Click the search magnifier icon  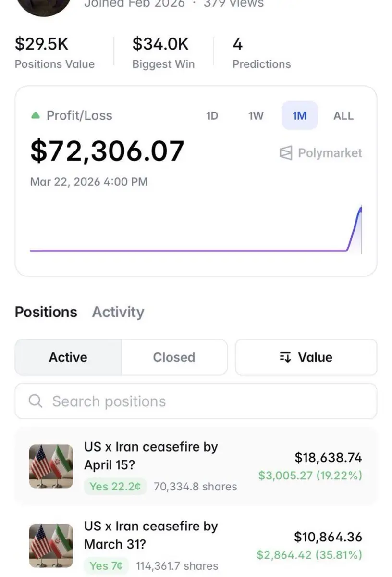[x=36, y=401]
